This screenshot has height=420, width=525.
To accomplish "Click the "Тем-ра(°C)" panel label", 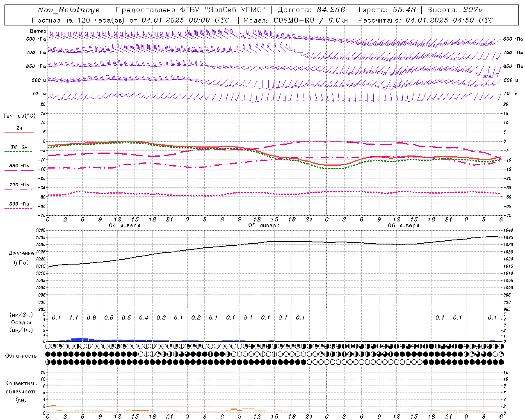I will tap(19, 116).
